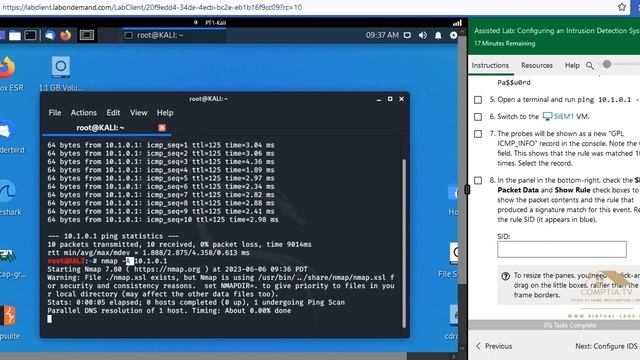This screenshot has width=640, height=360.
Task: Open terminal File menu
Action: (55, 113)
